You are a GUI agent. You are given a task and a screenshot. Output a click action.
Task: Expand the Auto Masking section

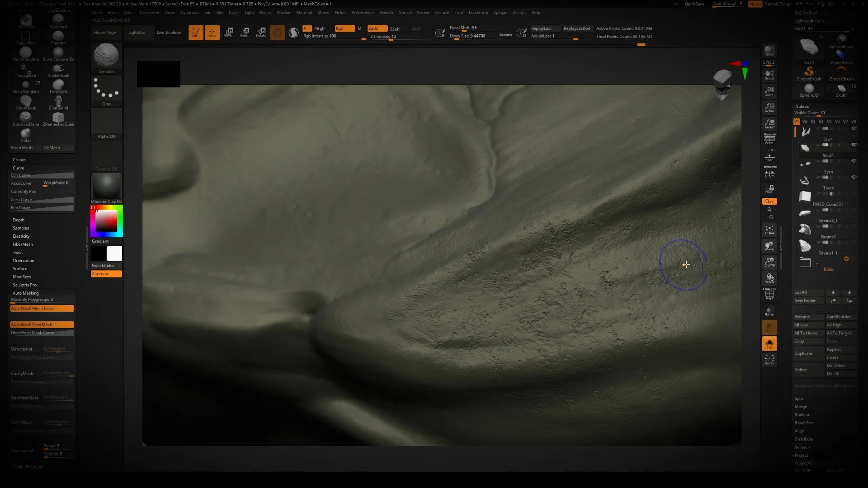pos(26,293)
